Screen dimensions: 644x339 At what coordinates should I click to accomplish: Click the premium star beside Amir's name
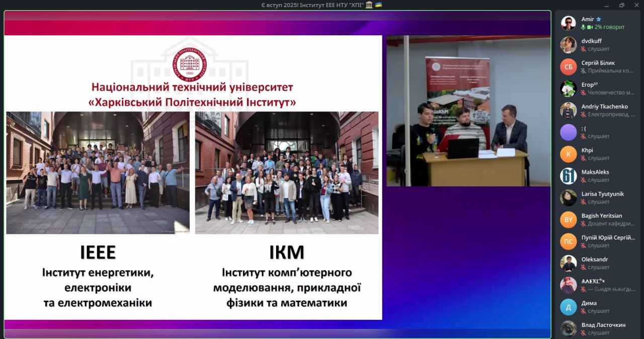coord(599,19)
